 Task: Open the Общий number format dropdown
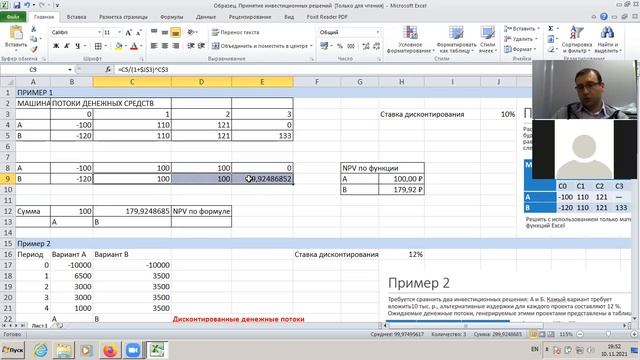(378, 32)
